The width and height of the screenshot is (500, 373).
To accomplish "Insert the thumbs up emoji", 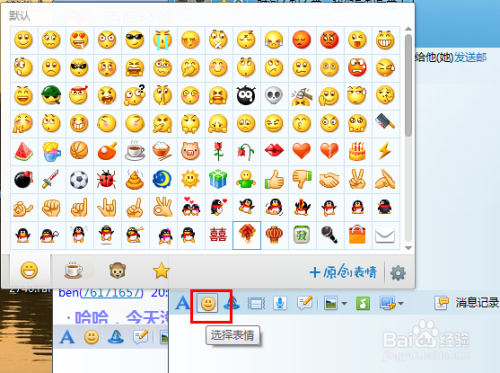I will tap(274, 180).
